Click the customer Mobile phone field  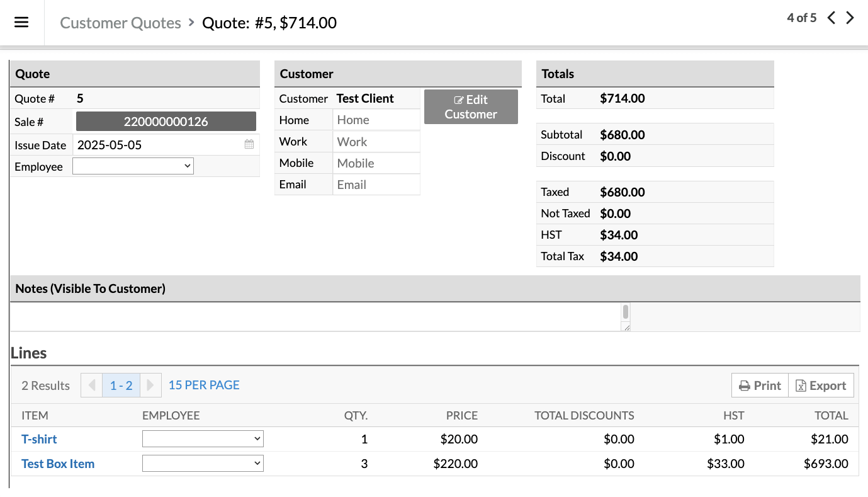(x=376, y=163)
